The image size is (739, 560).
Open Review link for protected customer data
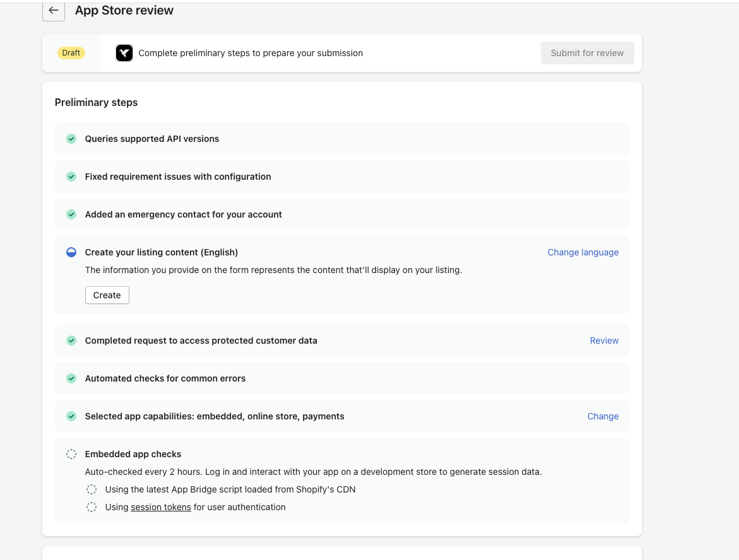coord(604,341)
